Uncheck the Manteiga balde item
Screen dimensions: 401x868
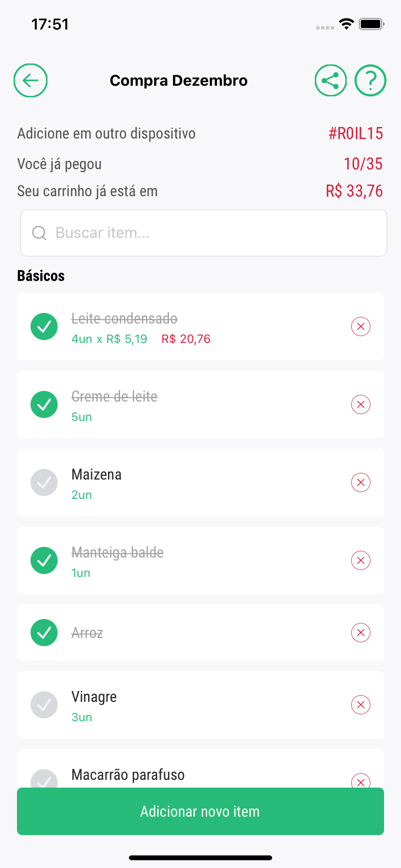(44, 560)
